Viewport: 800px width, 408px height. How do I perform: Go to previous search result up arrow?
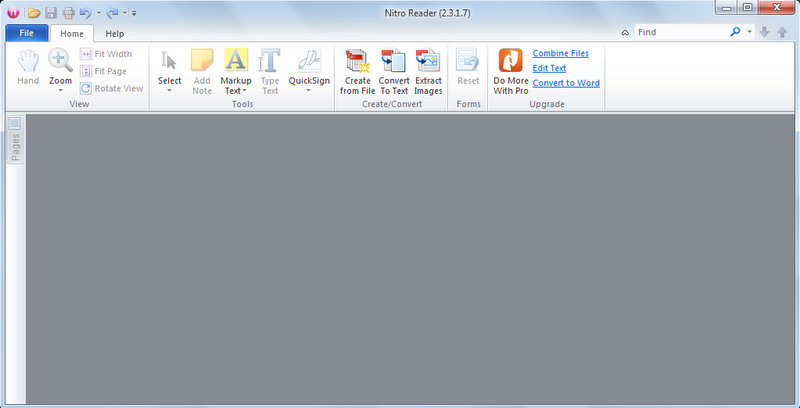tap(782, 32)
